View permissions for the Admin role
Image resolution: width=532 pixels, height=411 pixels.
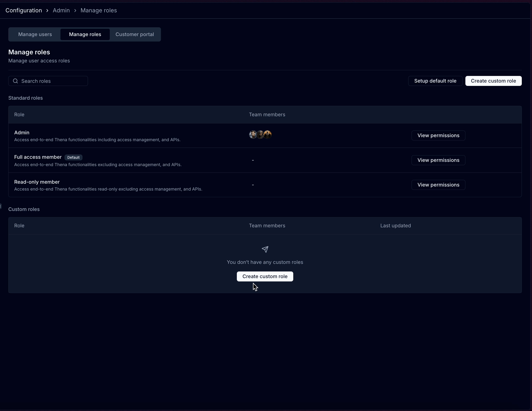tap(438, 135)
